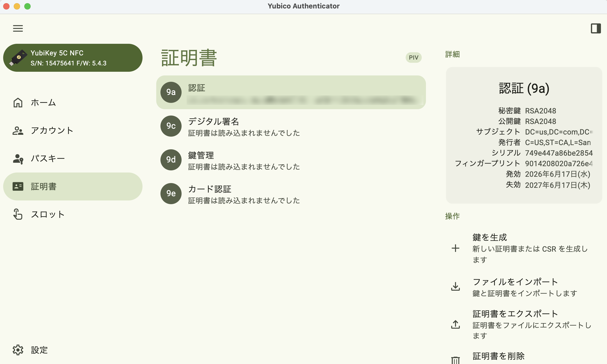Click the passkey person-key icon
The image size is (607, 364).
point(18,159)
